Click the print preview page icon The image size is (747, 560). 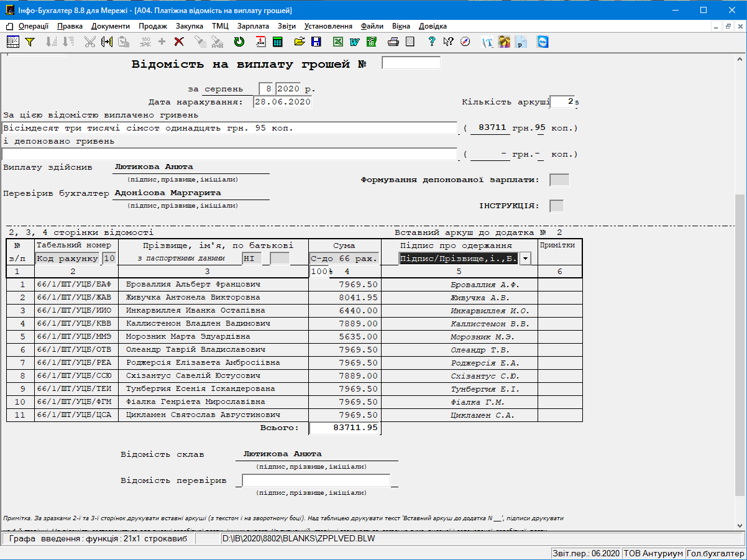tap(410, 42)
